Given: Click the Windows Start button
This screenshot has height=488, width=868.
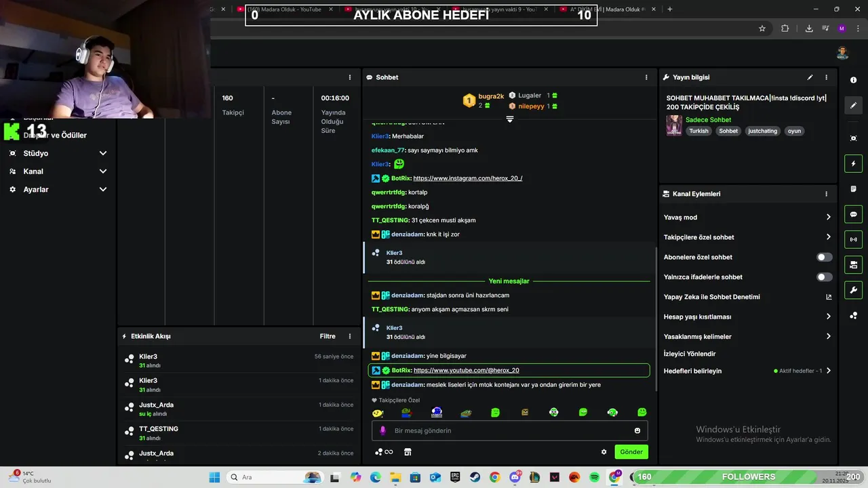Looking at the screenshot, I should (x=214, y=477).
